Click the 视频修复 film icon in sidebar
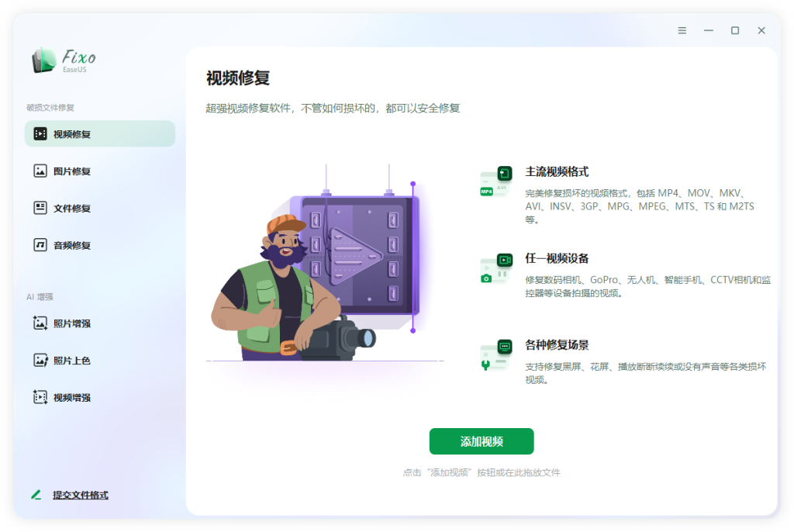Viewport: 794px width, 532px height. pyautogui.click(x=40, y=133)
